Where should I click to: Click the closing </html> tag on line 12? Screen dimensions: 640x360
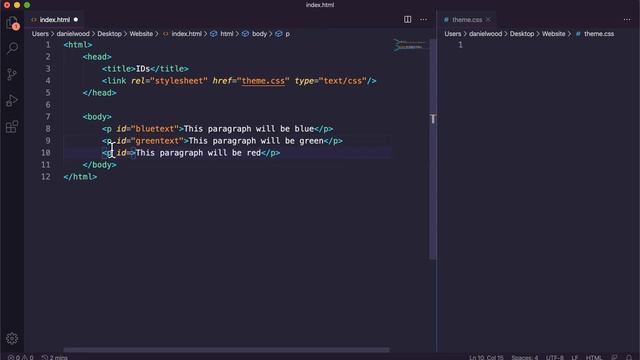pos(80,177)
